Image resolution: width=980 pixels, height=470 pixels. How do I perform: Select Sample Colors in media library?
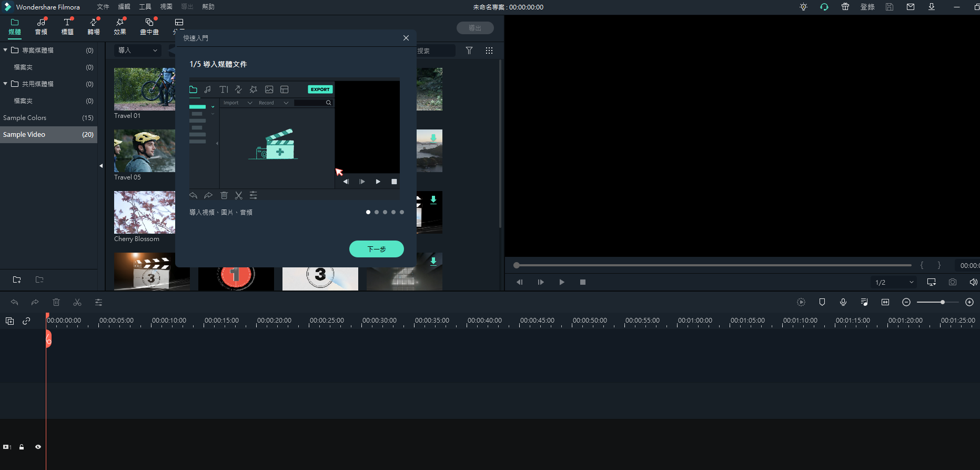(48, 118)
